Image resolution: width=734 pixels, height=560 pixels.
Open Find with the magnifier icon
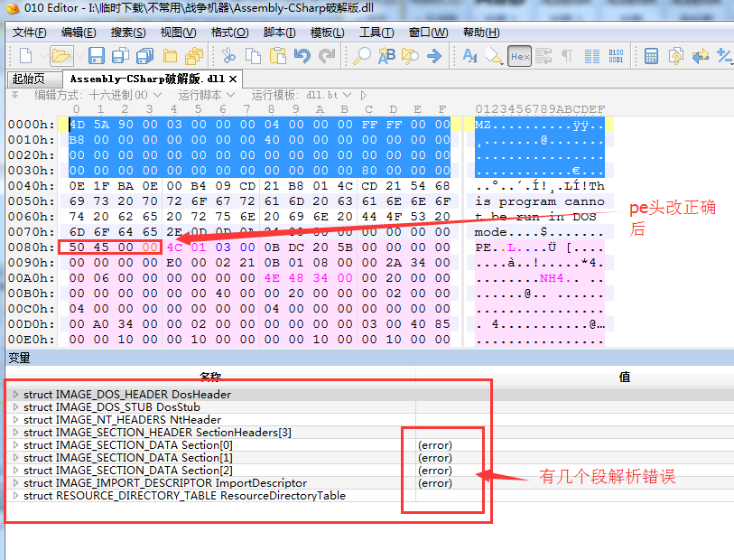tap(361, 56)
